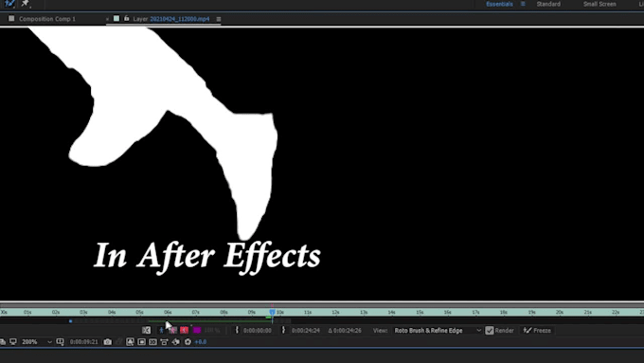Click the 05s mark on time ruler
Viewport: 644px width, 363px height.
[139, 313]
